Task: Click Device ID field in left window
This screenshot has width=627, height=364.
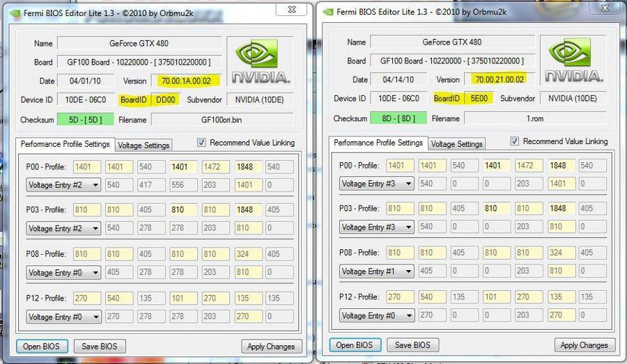Action: 85,100
